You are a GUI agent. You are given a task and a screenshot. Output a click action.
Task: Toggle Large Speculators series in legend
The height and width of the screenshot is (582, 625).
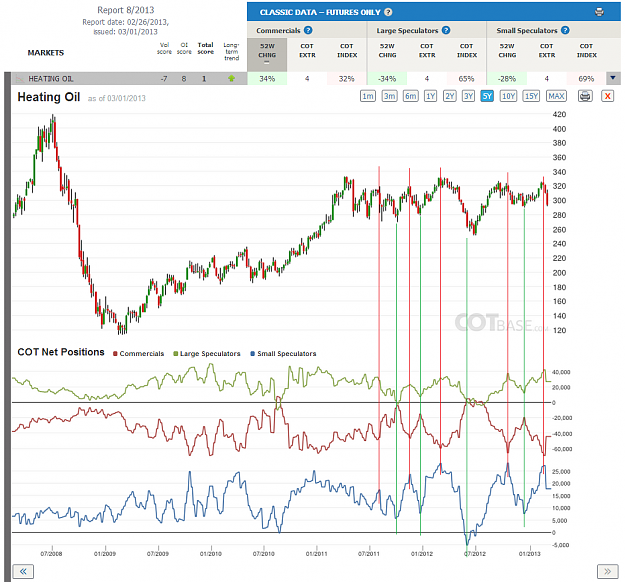pos(207,354)
